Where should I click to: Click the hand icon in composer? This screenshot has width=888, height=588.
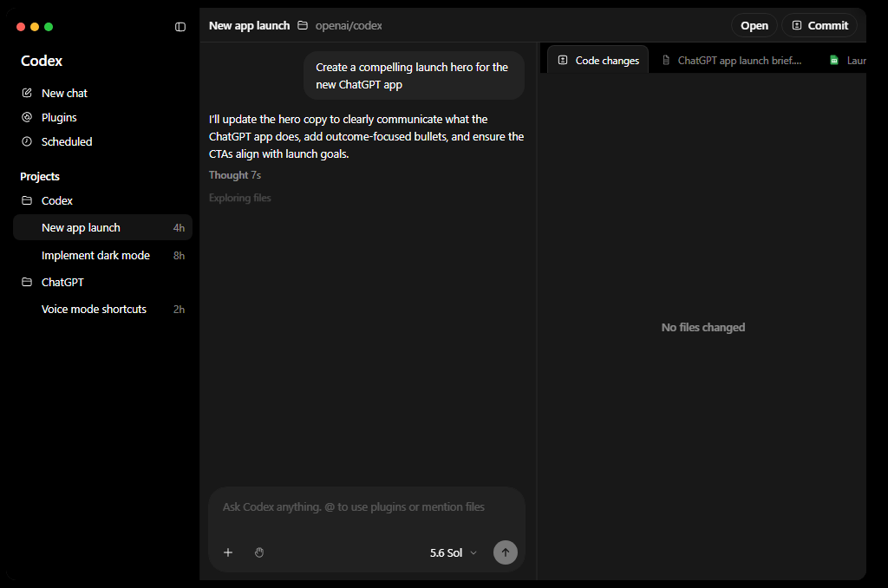coord(259,552)
